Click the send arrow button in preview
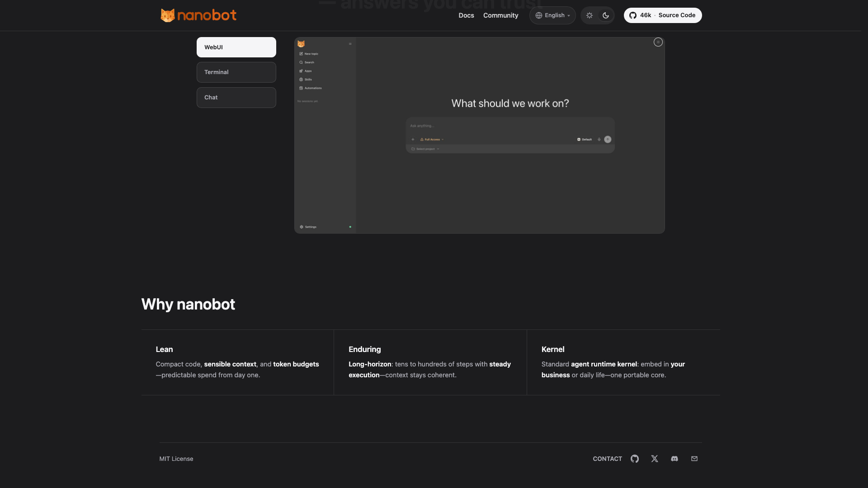 [608, 140]
